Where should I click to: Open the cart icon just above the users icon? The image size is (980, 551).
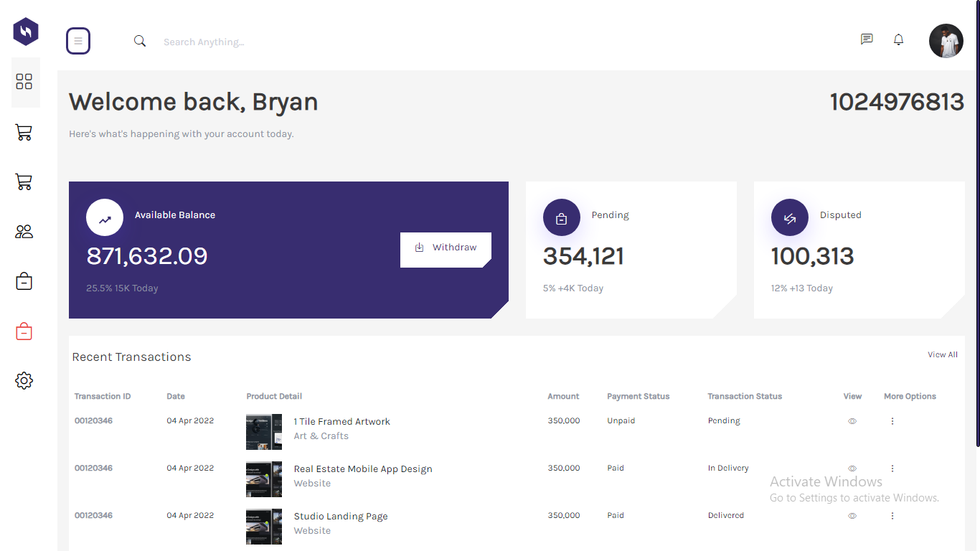coord(24,182)
